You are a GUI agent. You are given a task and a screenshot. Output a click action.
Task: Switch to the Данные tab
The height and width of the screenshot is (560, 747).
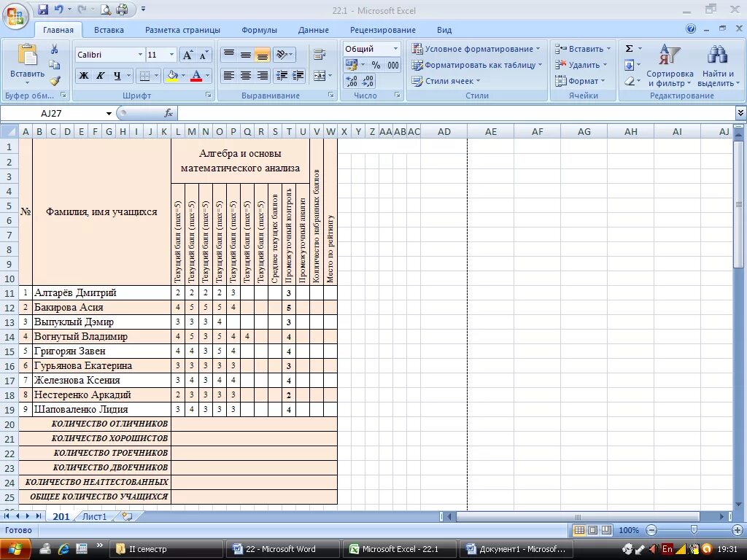[313, 30]
